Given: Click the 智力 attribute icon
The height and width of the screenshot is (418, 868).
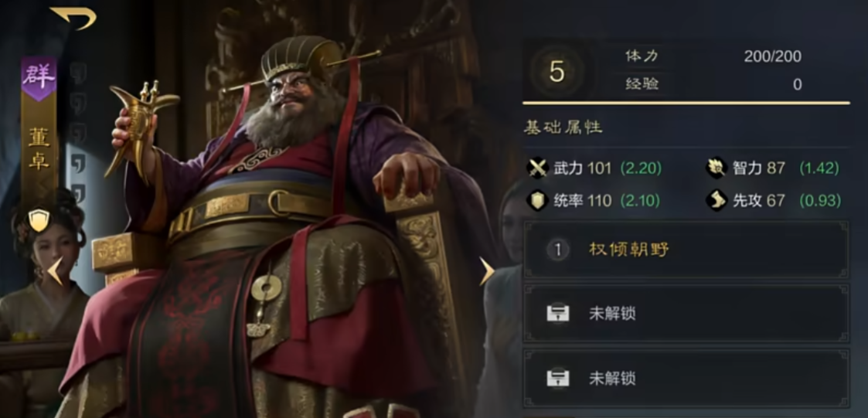Looking at the screenshot, I should click(x=717, y=168).
